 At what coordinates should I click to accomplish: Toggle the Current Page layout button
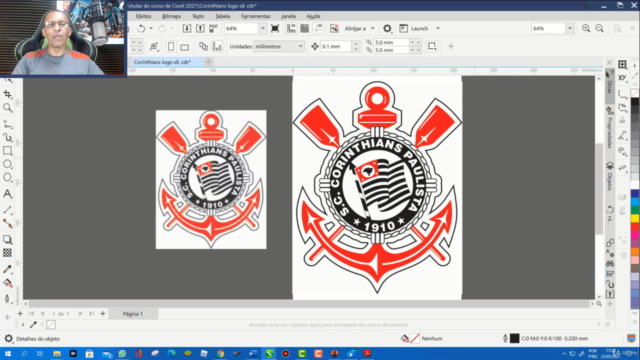coord(217,46)
